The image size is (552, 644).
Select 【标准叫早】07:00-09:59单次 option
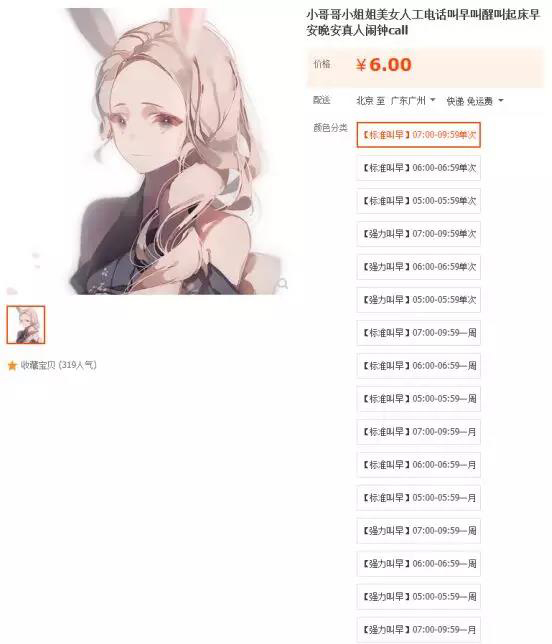pyautogui.click(x=419, y=135)
